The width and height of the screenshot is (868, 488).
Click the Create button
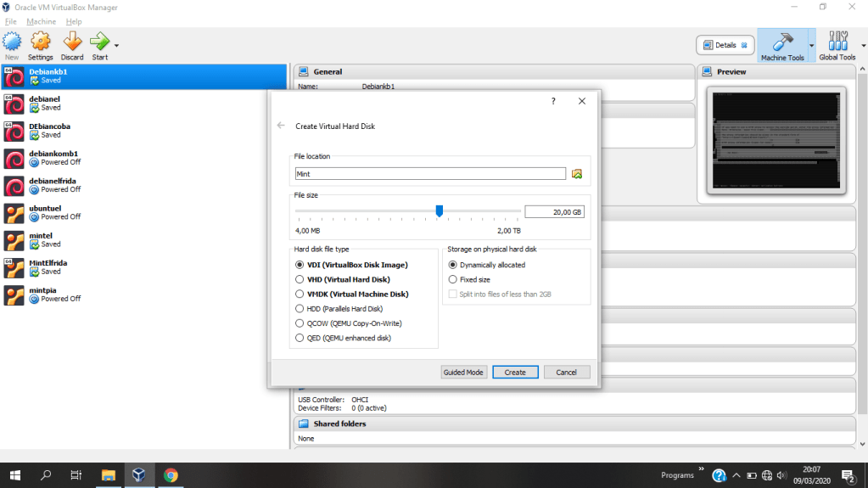515,372
